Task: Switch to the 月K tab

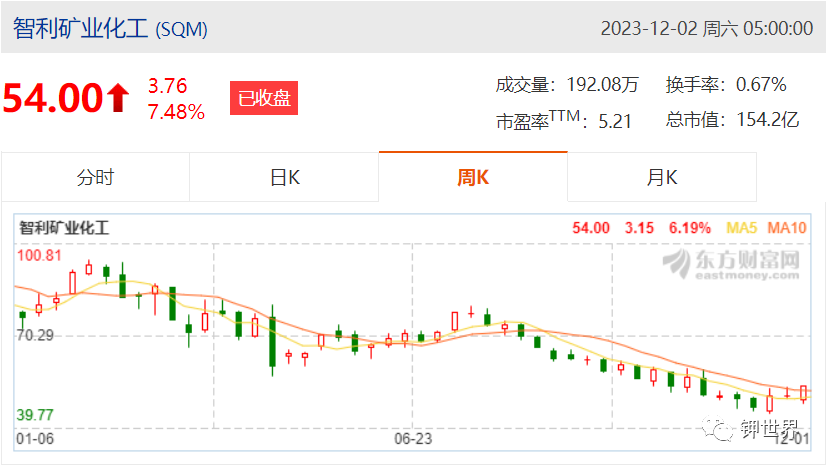Action: coord(662,177)
